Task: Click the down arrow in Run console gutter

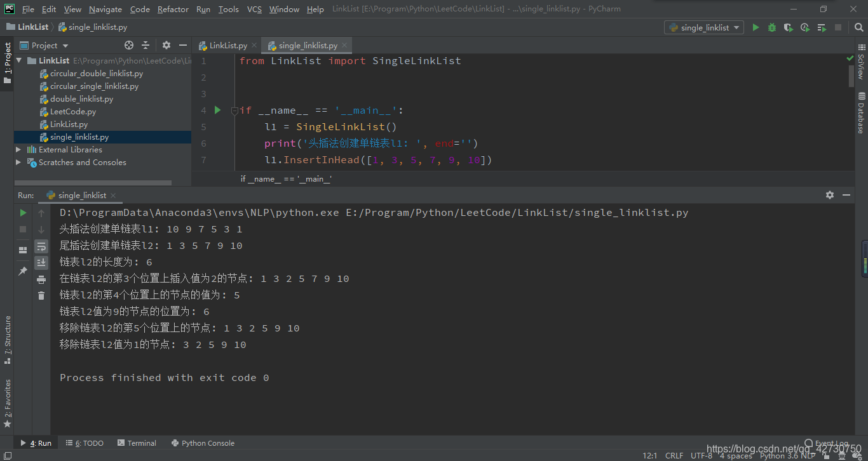Action: point(41,229)
